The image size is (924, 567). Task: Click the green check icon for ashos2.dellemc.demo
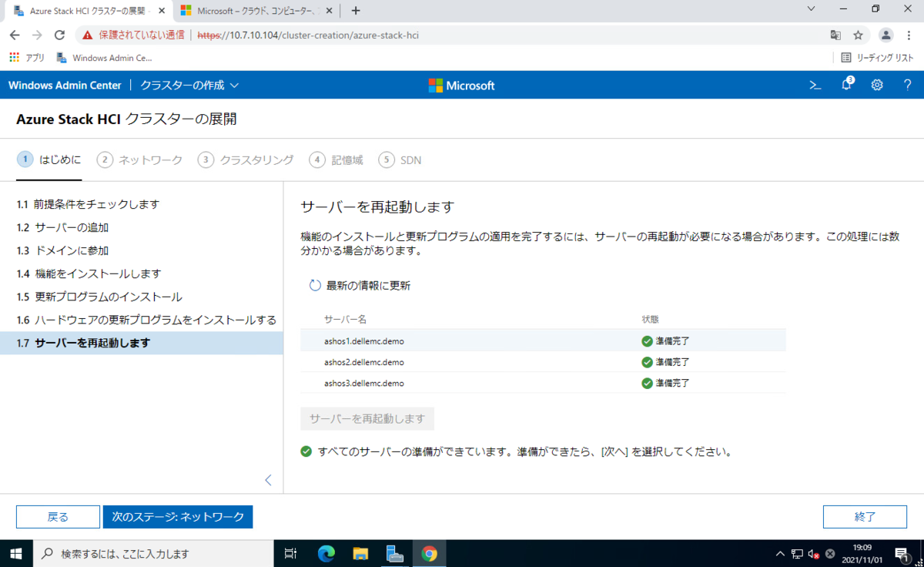pyautogui.click(x=647, y=361)
